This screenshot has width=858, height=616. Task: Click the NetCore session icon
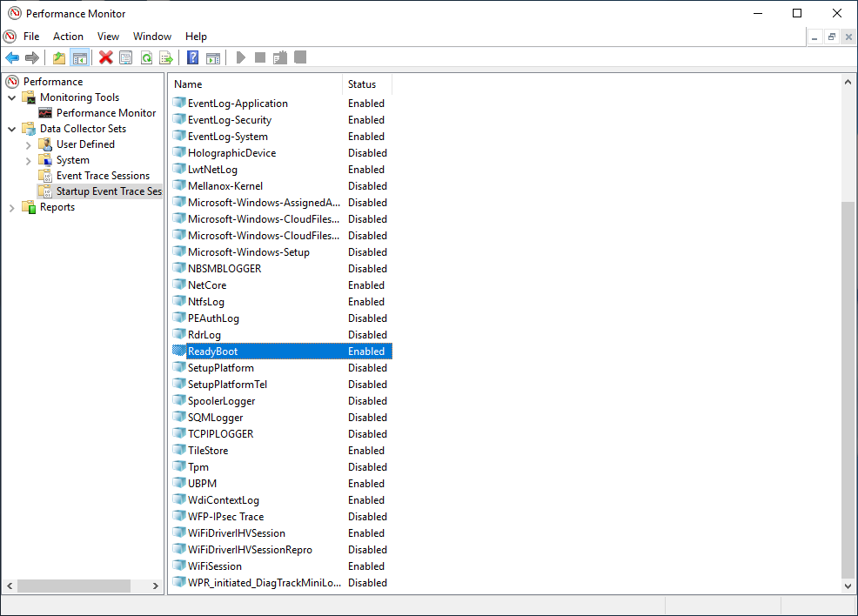179,285
